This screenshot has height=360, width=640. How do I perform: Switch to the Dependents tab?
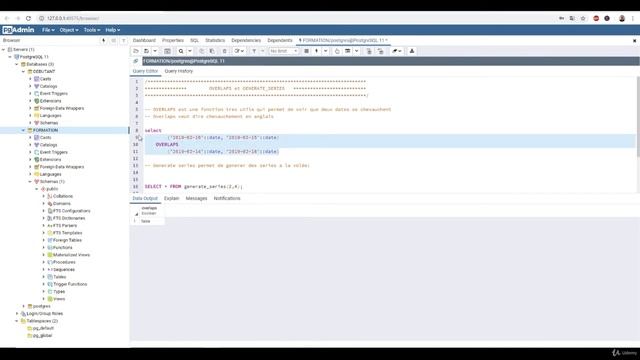click(x=280, y=40)
